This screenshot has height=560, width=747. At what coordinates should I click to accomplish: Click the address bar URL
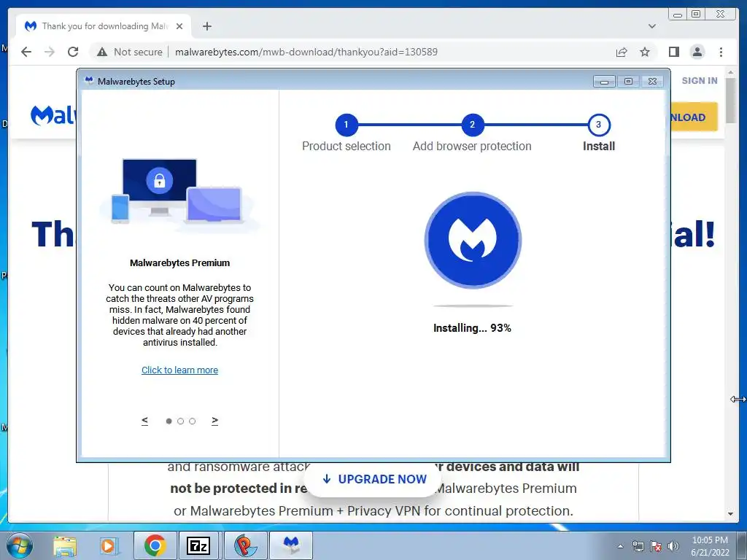coord(306,52)
